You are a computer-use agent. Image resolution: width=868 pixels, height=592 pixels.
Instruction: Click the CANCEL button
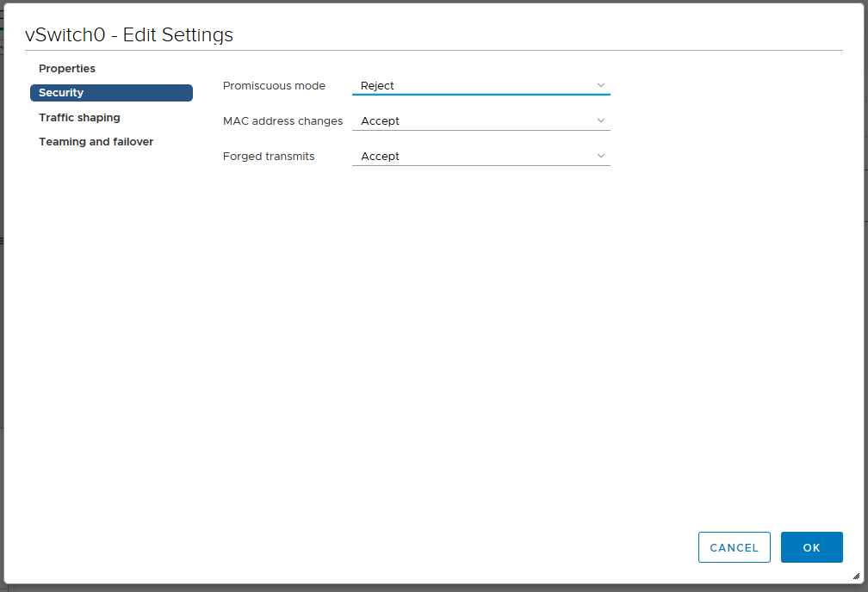(x=734, y=547)
